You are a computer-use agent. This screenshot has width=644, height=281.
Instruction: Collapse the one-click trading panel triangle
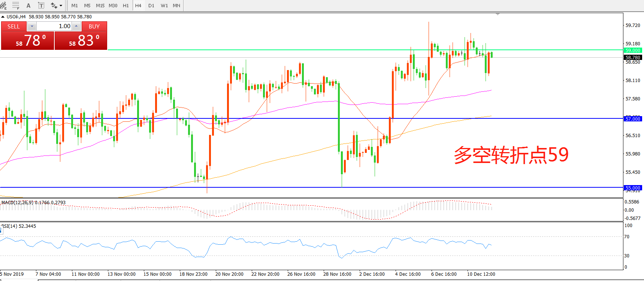click(3, 17)
